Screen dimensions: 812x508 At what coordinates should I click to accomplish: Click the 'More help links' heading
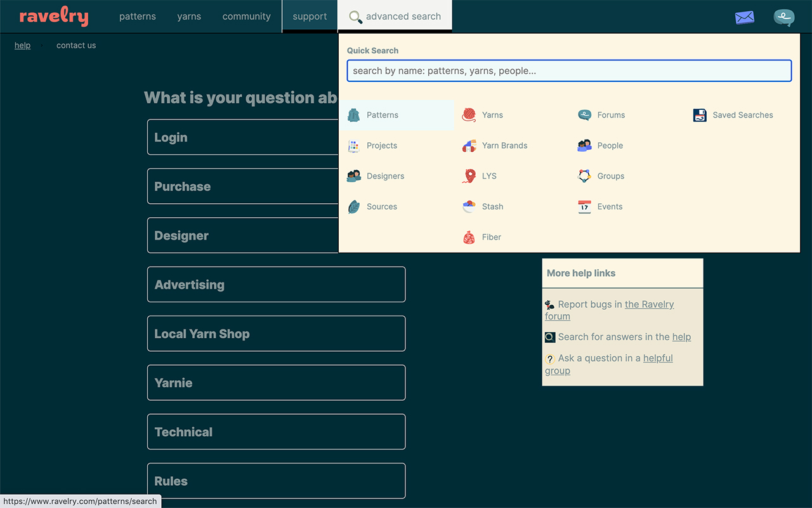point(581,273)
